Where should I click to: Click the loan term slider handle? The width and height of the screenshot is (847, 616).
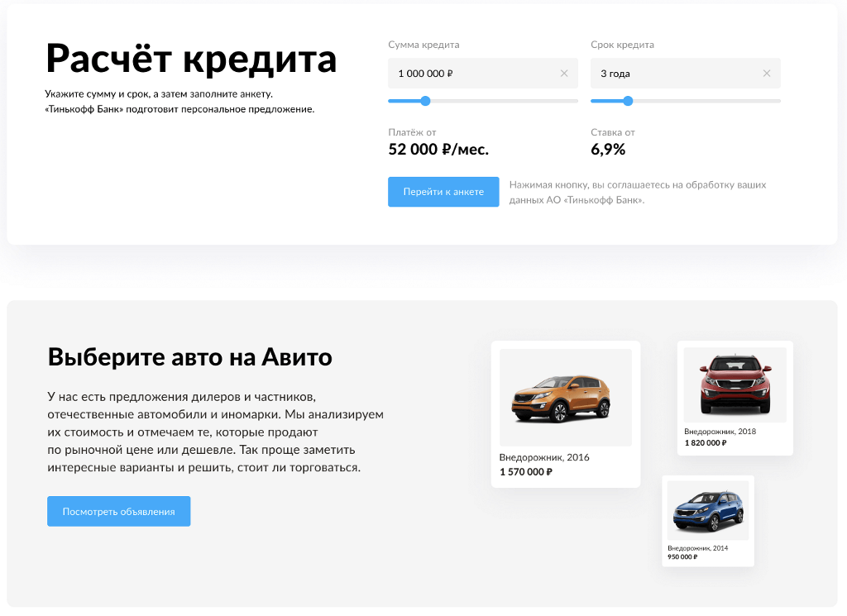[628, 101]
